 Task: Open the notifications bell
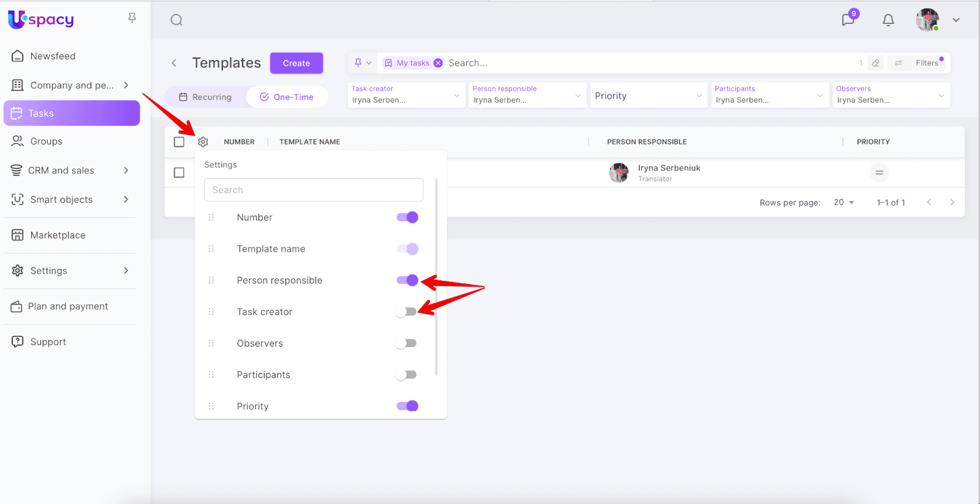[888, 20]
